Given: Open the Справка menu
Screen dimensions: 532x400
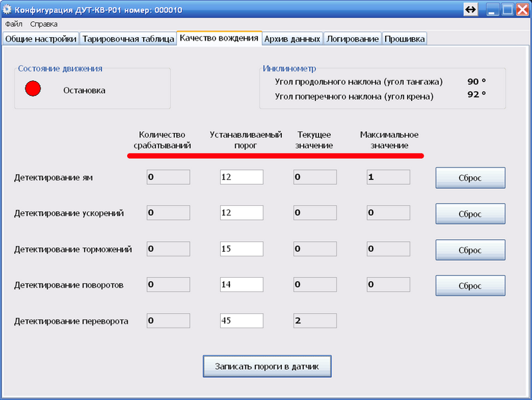Looking at the screenshot, I should [x=44, y=24].
